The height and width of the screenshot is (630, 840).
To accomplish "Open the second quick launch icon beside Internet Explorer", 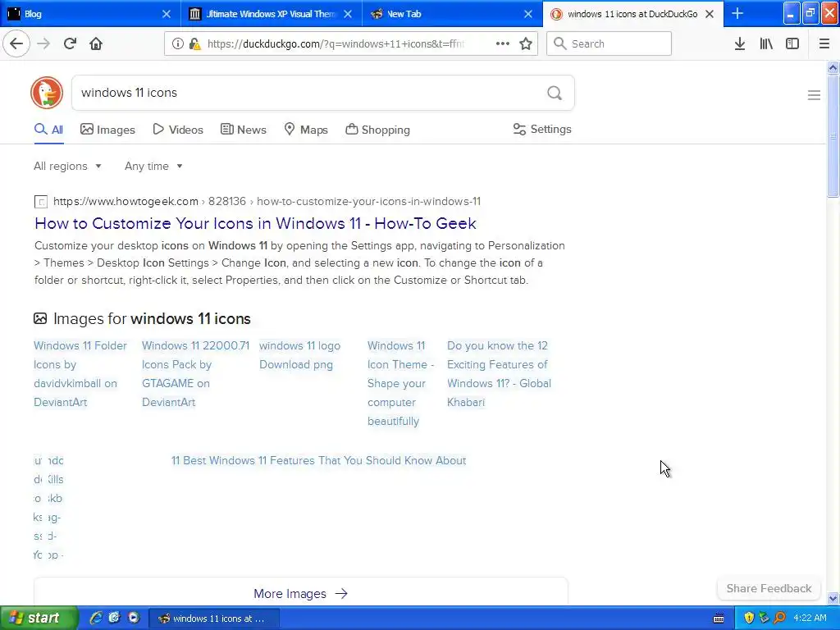I will tap(115, 618).
